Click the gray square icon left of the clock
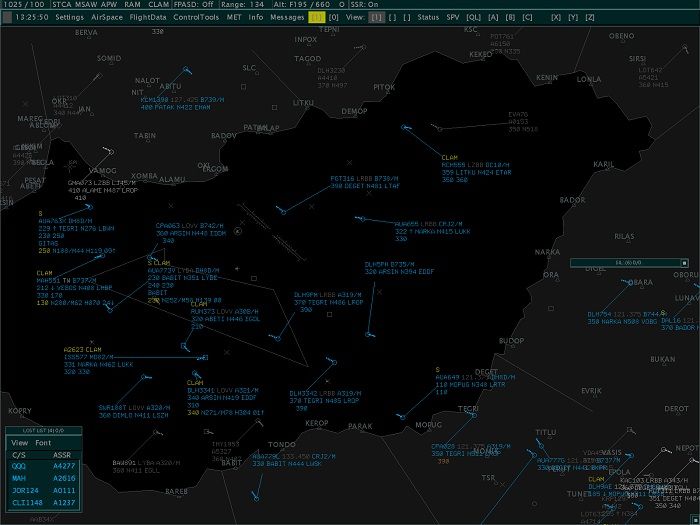Screen dimensions: 700x525 7,17
